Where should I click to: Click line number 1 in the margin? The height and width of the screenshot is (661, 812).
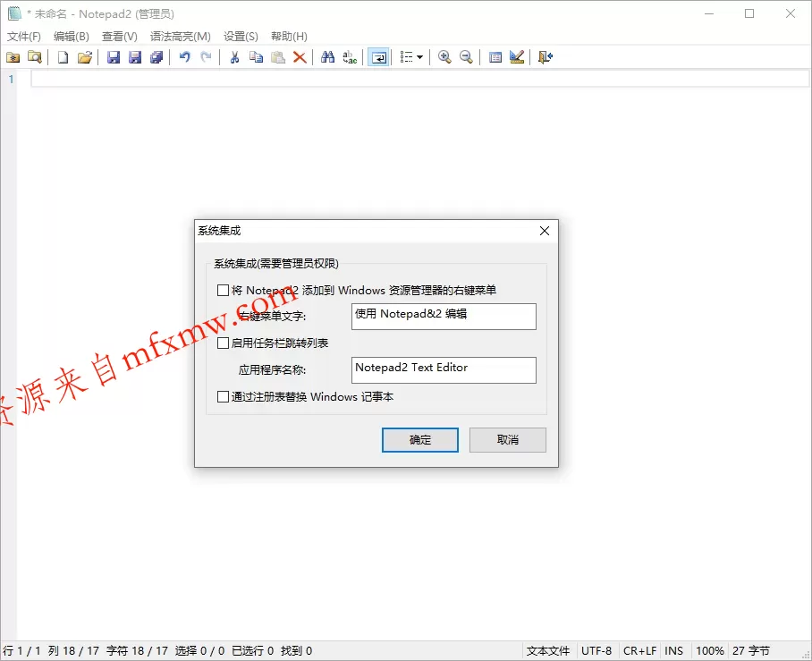(11, 80)
